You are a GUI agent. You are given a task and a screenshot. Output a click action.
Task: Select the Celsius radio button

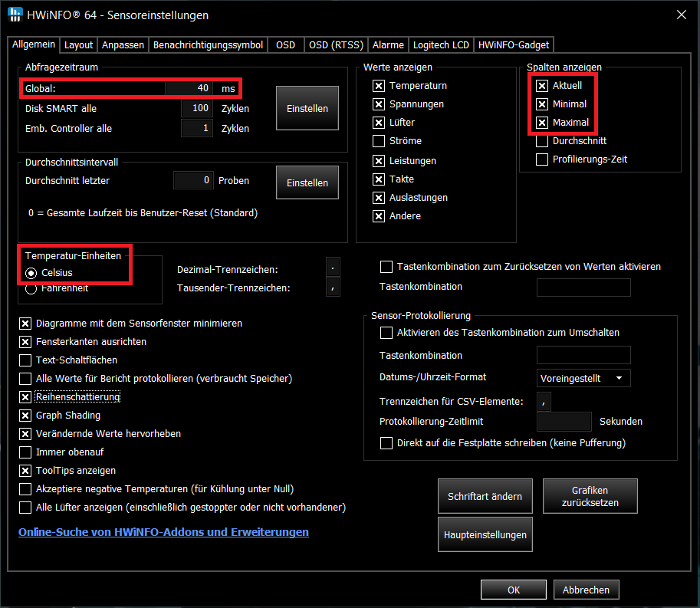click(x=31, y=273)
